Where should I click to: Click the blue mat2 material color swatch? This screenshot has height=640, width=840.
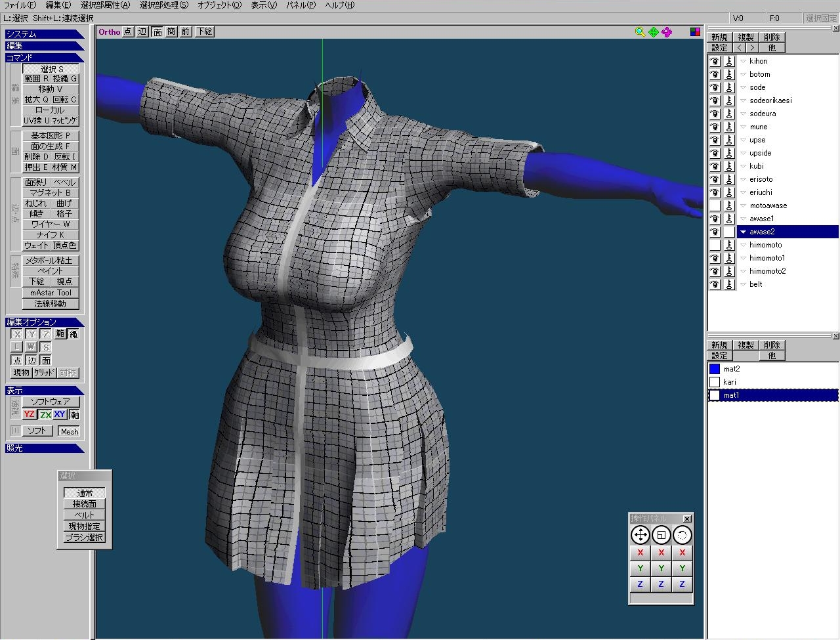[x=715, y=369]
